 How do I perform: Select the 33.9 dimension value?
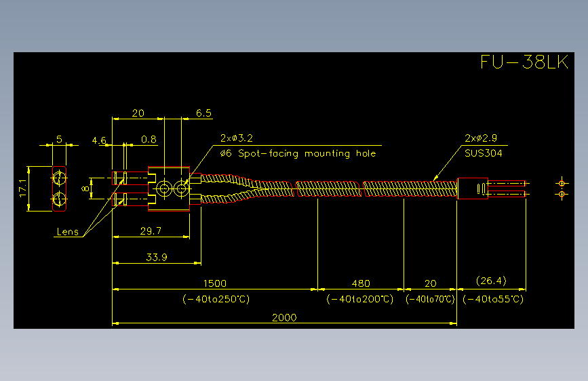coord(157,257)
